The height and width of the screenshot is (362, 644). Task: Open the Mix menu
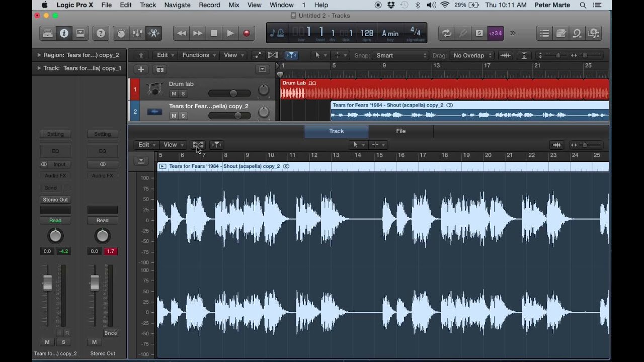[234, 5]
